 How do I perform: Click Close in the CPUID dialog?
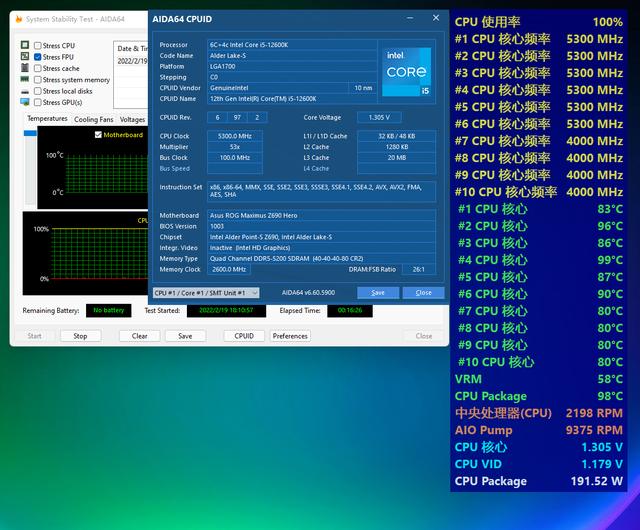(423, 292)
